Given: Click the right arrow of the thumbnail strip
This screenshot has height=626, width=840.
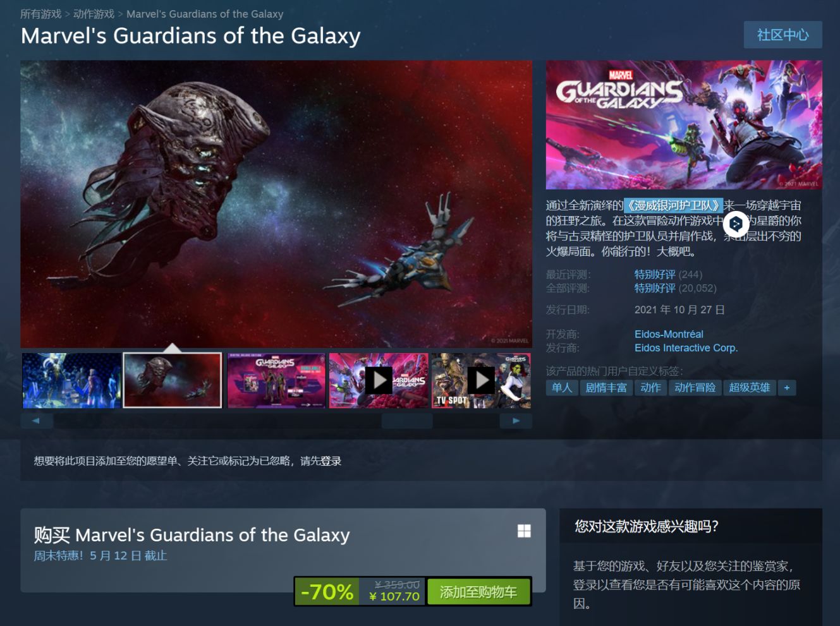Looking at the screenshot, I should click(x=516, y=421).
